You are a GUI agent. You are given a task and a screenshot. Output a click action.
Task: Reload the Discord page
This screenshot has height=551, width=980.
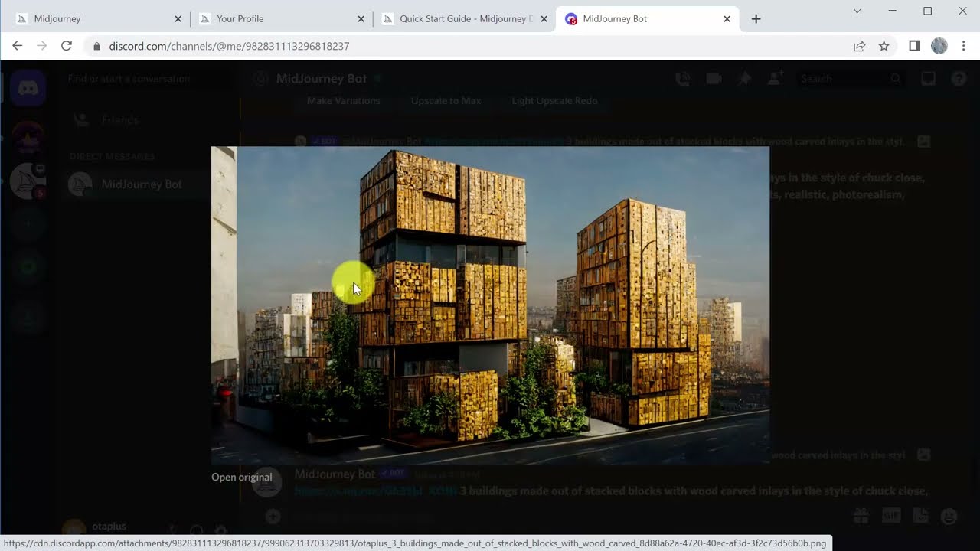[67, 46]
